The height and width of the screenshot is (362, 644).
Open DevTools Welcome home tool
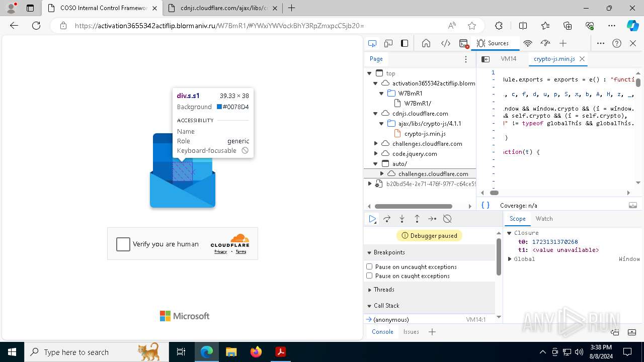click(426, 43)
